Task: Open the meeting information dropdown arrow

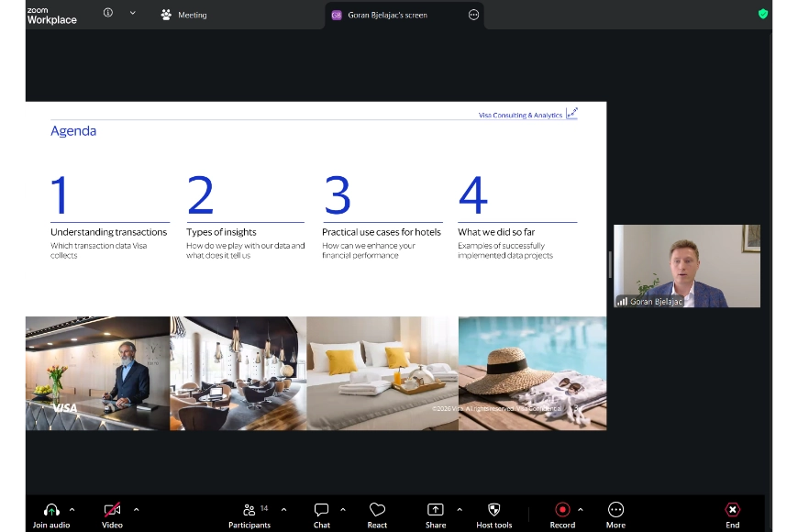Action: click(131, 14)
